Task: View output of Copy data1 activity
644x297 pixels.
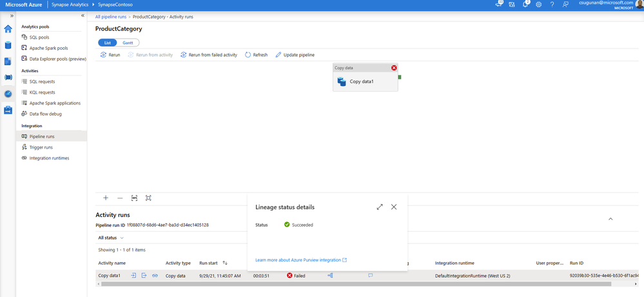Action: [x=144, y=276]
